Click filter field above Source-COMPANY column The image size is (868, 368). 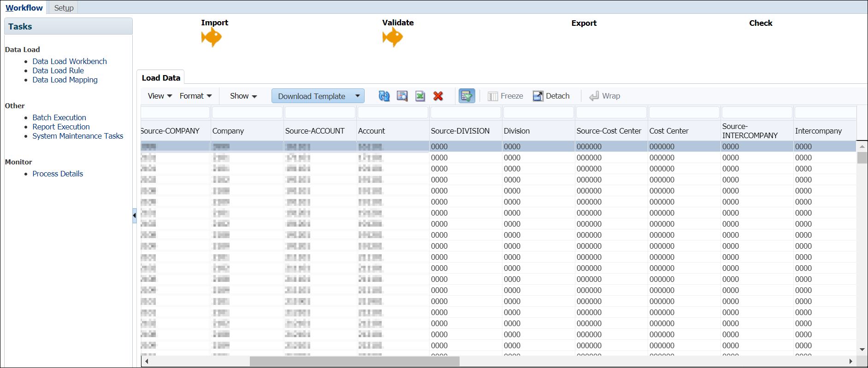175,112
